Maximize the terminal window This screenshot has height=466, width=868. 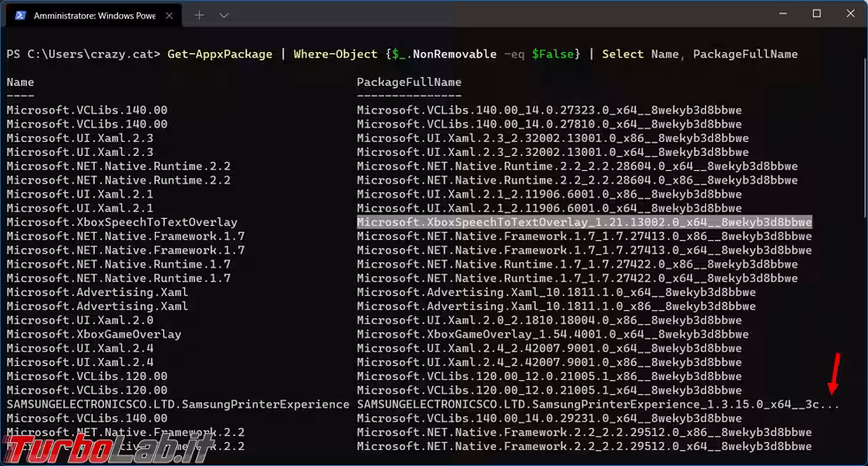[817, 13]
